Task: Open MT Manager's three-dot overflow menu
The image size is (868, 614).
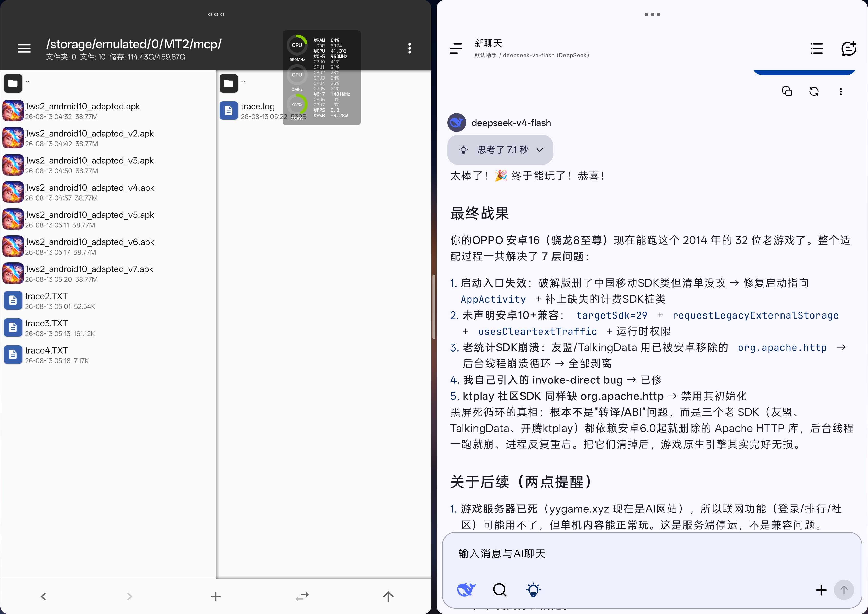Action: point(410,48)
